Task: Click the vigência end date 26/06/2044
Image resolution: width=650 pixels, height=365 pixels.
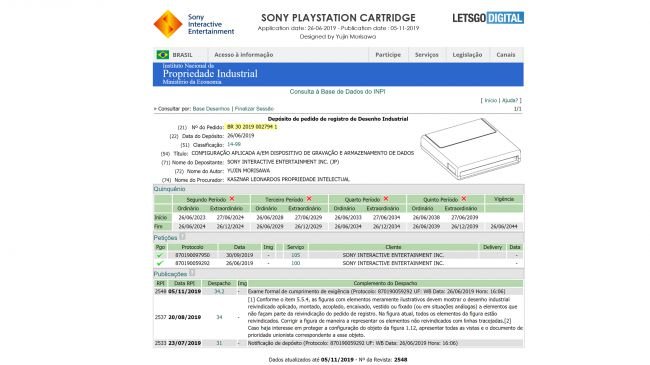Action: 504,226
